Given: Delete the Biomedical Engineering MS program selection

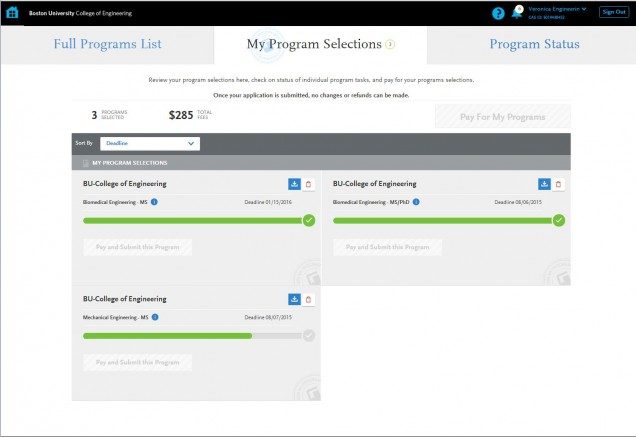Looking at the screenshot, I should tap(308, 184).
